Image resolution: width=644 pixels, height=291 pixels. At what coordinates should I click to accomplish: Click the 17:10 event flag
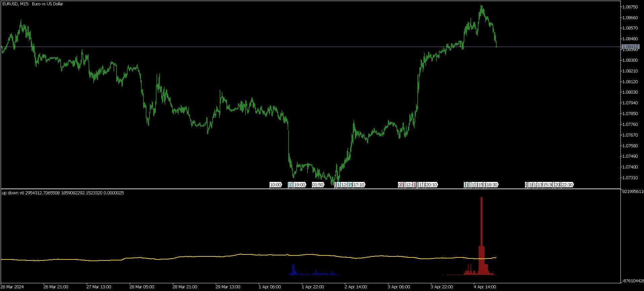pos(359,185)
